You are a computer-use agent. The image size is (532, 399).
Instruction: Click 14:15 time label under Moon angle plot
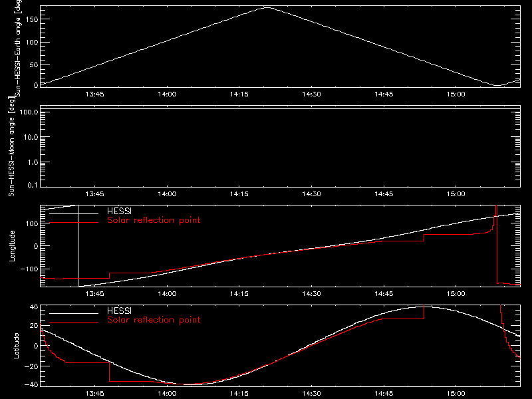pos(239,194)
